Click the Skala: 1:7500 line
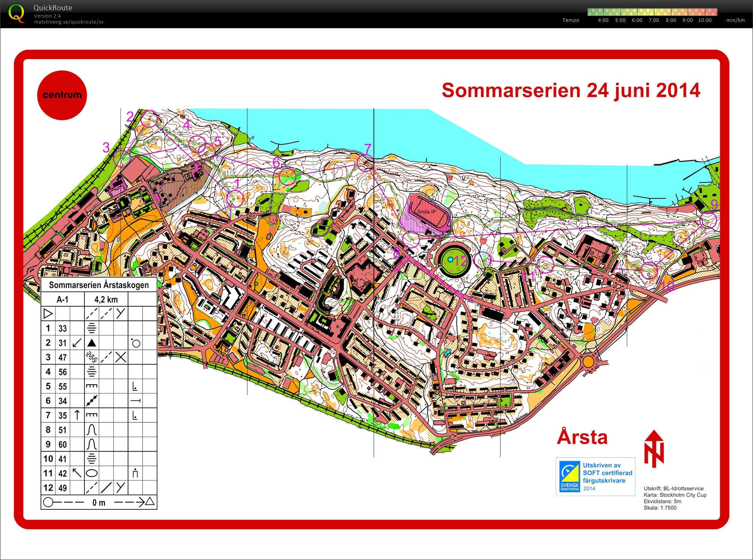 pos(660,508)
